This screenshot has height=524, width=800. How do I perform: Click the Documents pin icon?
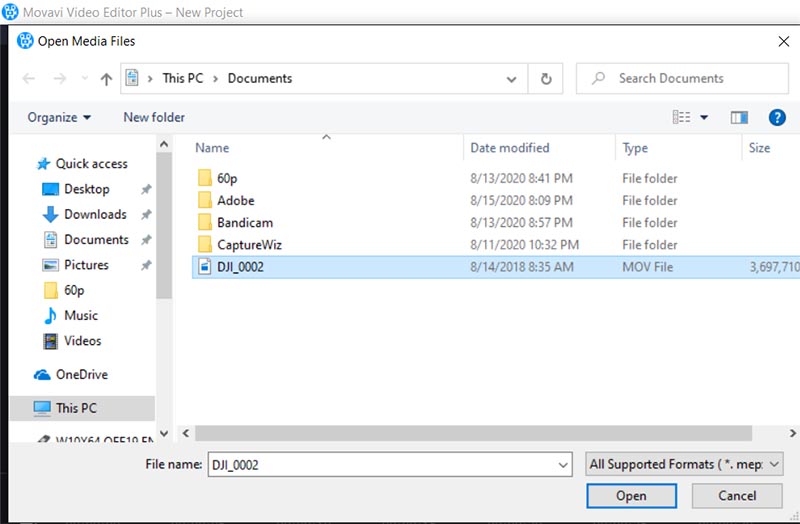[x=146, y=240]
